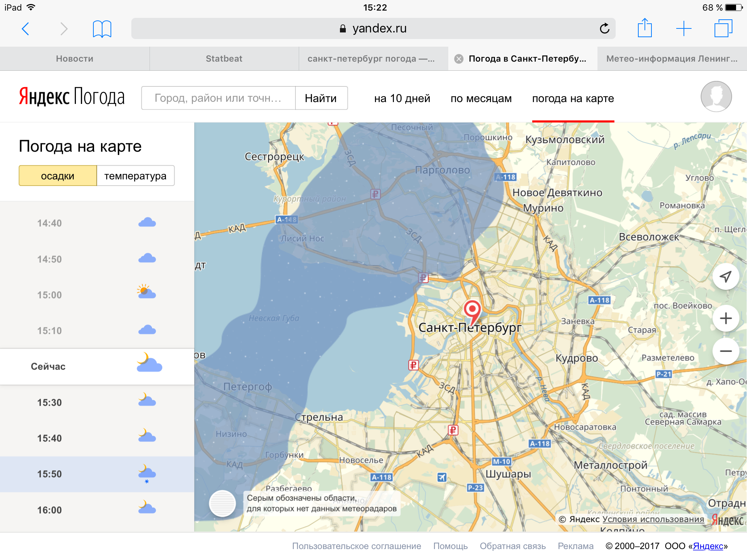Tap the Safari back arrow
Image resolution: width=747 pixels, height=560 pixels.
25,29
